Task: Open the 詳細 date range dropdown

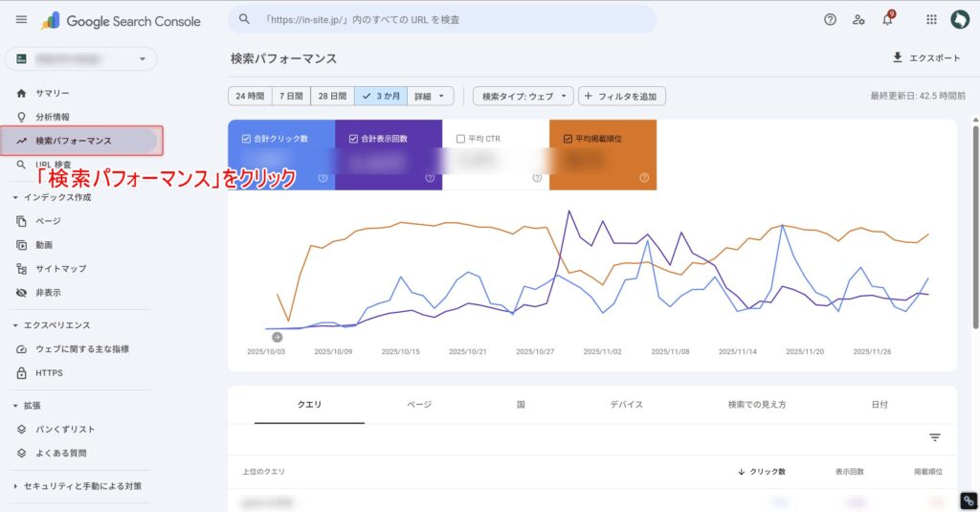Action: [431, 97]
